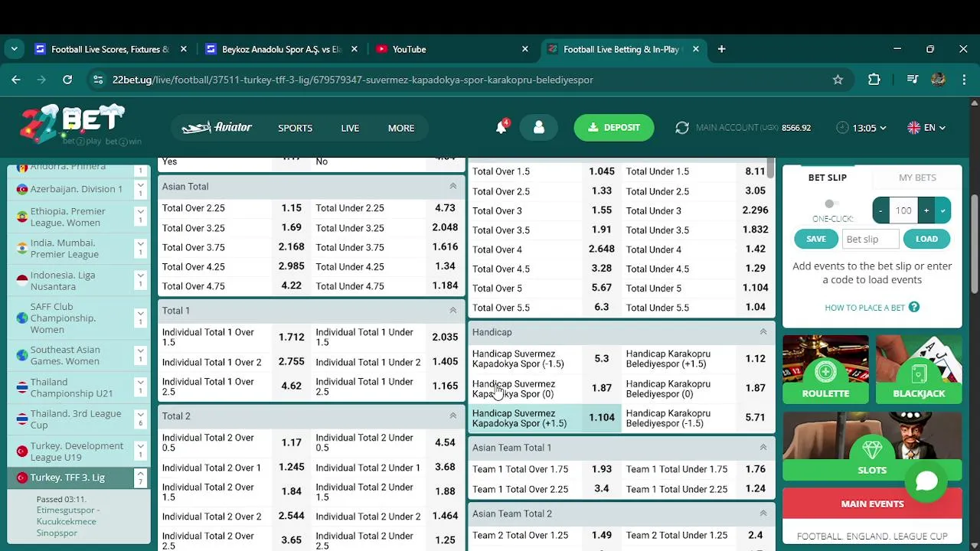980x551 pixels.
Task: Expand the Thailand. 3rd League Cup list
Action: pyautogui.click(x=140, y=419)
